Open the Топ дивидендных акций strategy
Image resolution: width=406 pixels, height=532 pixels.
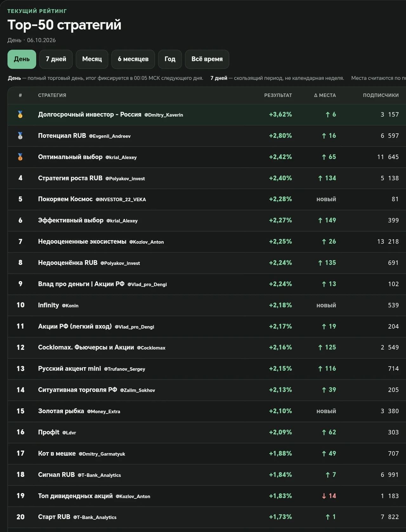tap(75, 496)
